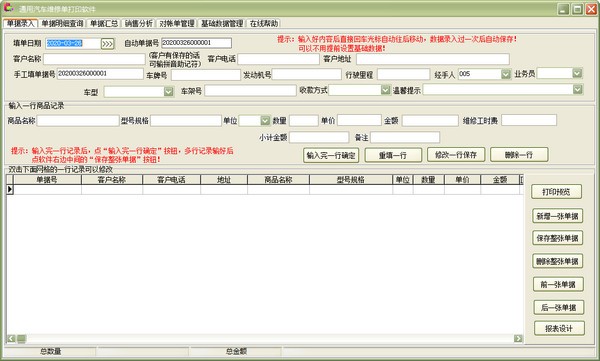The width and height of the screenshot is (600, 361).
Task: Click the 型号规格 input field
Action: [x=186, y=121]
